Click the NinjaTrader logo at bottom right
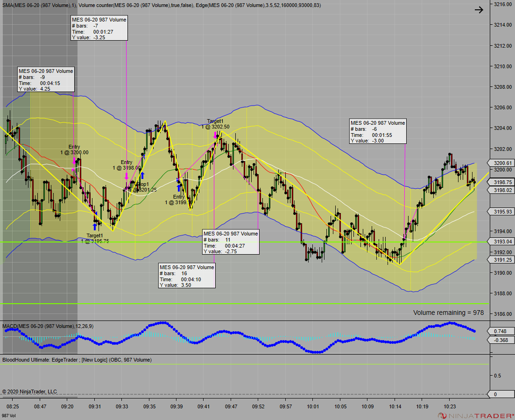Image resolution: width=515 pixels, height=420 pixels. (x=476, y=416)
